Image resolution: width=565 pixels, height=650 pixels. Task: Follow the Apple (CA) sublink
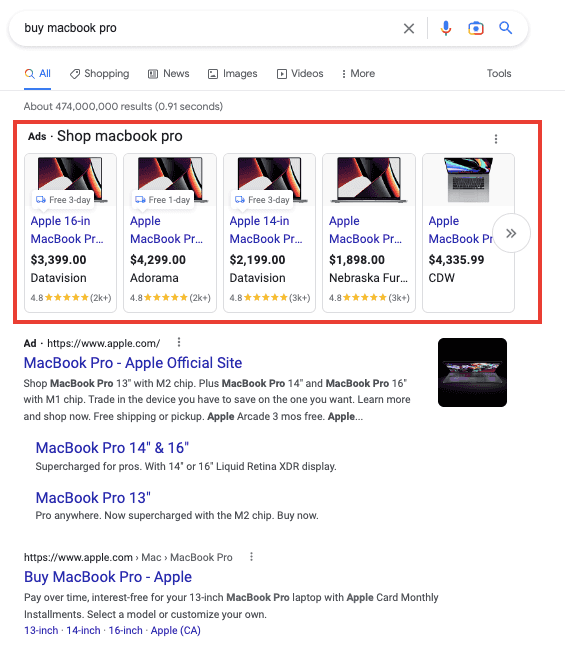(176, 630)
